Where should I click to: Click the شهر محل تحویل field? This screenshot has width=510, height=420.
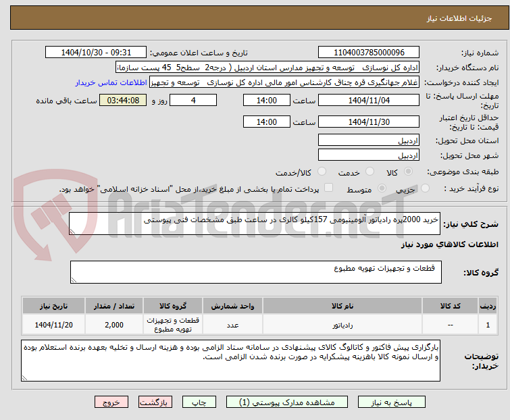[x=369, y=155]
